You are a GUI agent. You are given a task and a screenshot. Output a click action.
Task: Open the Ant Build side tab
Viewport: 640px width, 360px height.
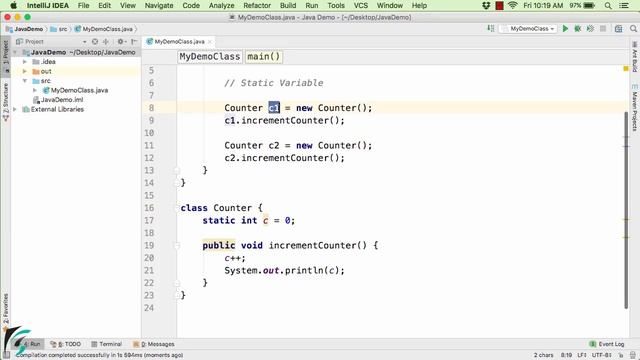pyautogui.click(x=634, y=56)
